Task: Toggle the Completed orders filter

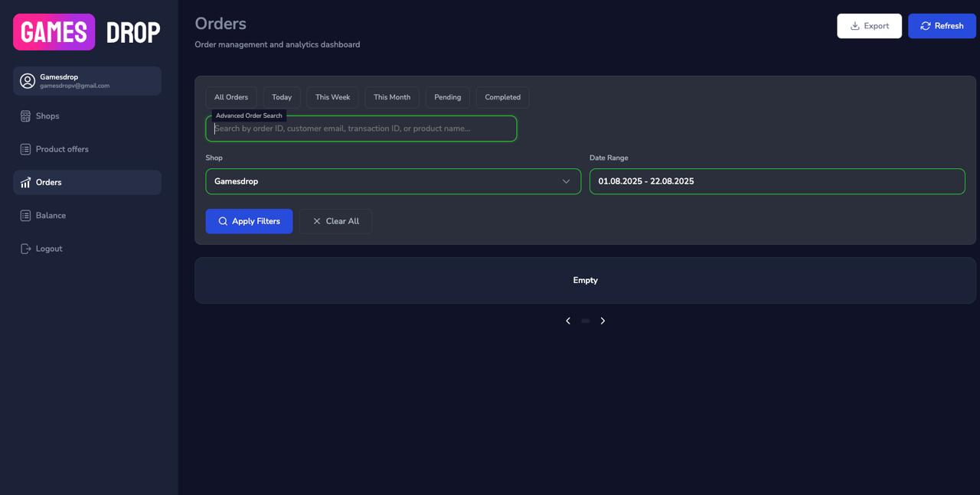Action: click(x=502, y=97)
